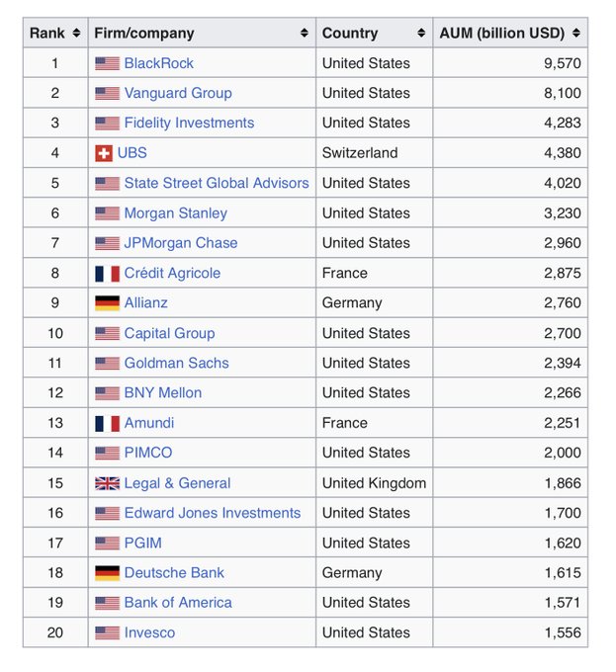Click the US flag beside BNY Mellon
The width and height of the screenshot is (616, 672).
tap(107, 393)
